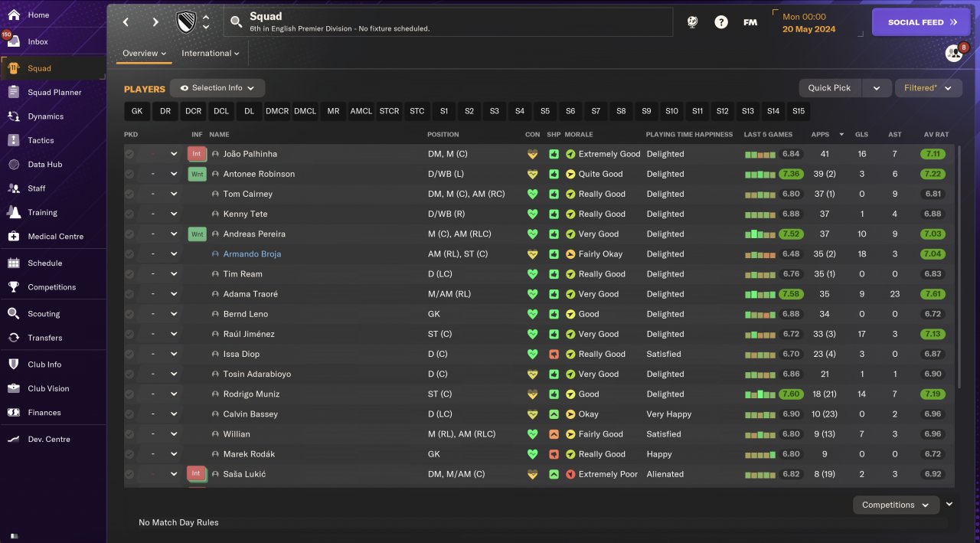Open the Inbox envelope icon

pyautogui.click(x=14, y=41)
